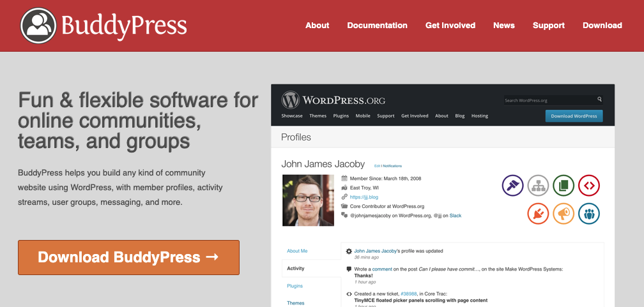Click the orange plug badge icon
Screen dimensions: 644x307
[x=538, y=213]
